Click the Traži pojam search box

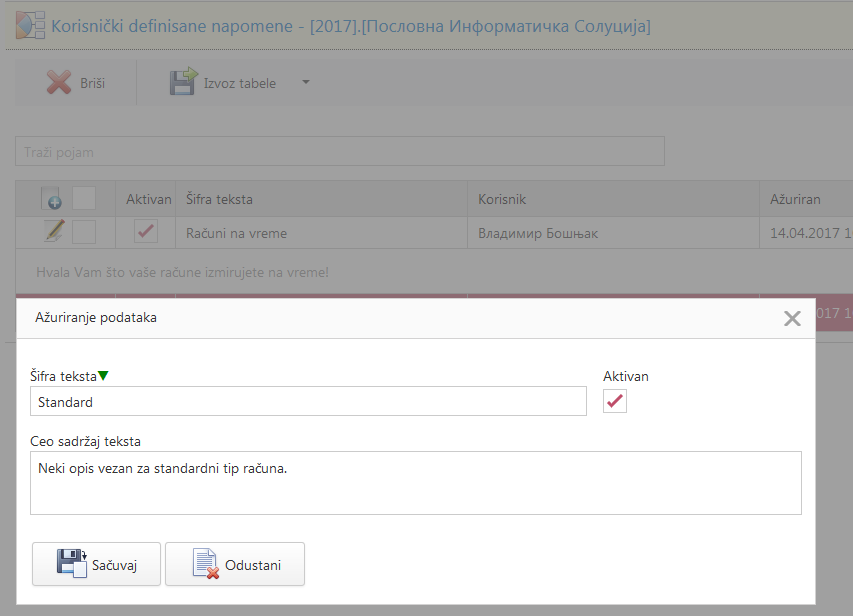point(340,152)
